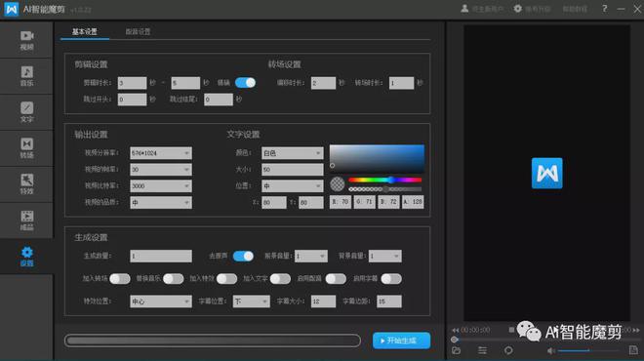Open the background volume dropdown
Viewport: 644px width, 361px height.
pos(384,256)
